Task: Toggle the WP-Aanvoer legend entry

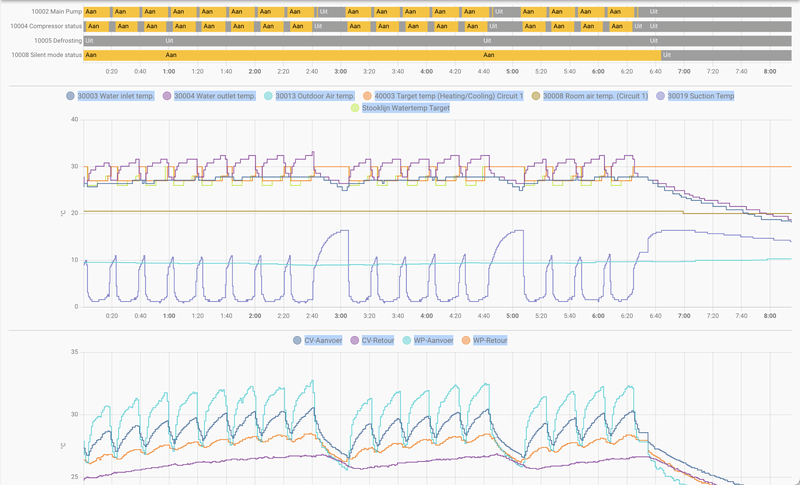Action: pyautogui.click(x=428, y=340)
